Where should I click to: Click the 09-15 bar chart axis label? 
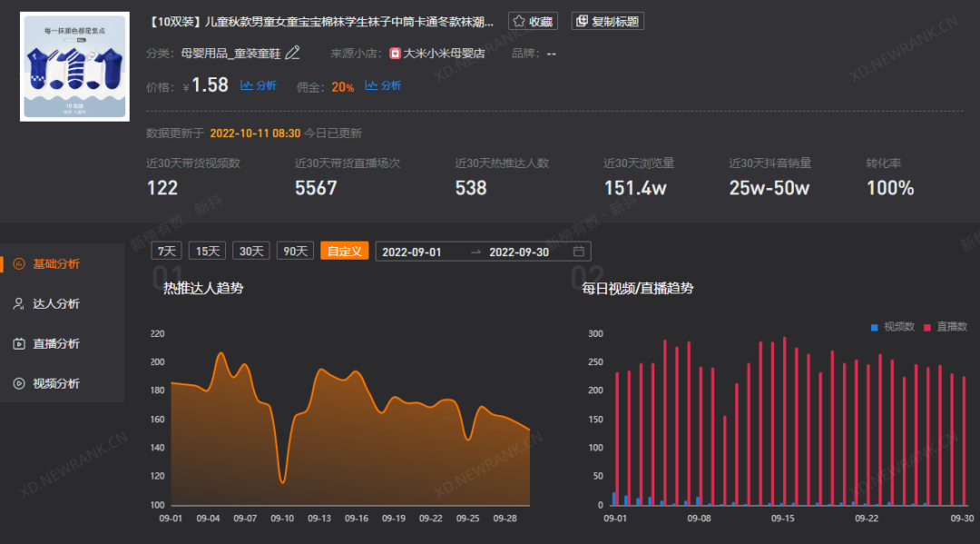782,519
